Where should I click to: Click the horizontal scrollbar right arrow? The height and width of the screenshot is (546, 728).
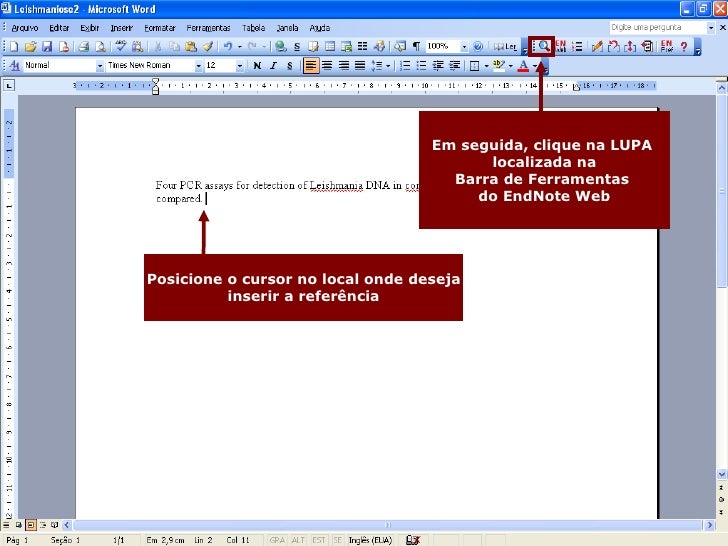click(x=709, y=525)
